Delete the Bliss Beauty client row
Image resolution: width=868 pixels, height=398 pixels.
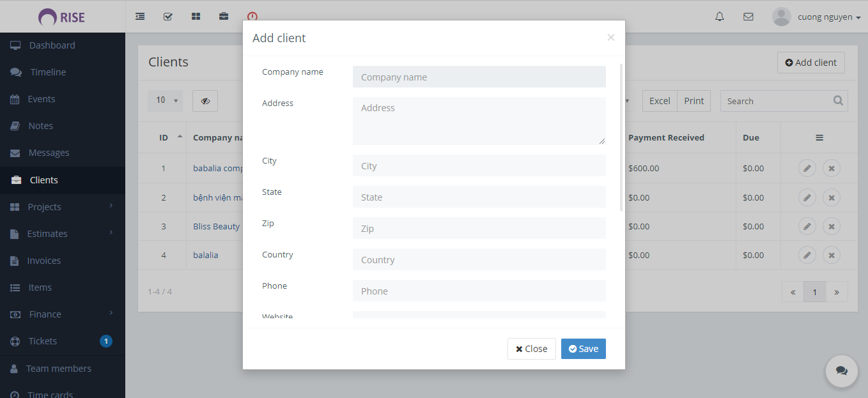pos(832,226)
